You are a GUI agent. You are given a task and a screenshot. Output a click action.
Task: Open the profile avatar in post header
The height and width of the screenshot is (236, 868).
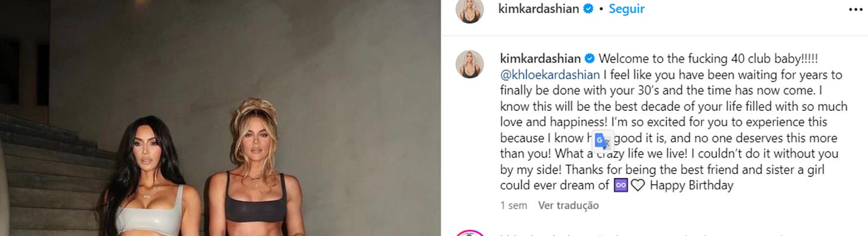[x=470, y=10]
